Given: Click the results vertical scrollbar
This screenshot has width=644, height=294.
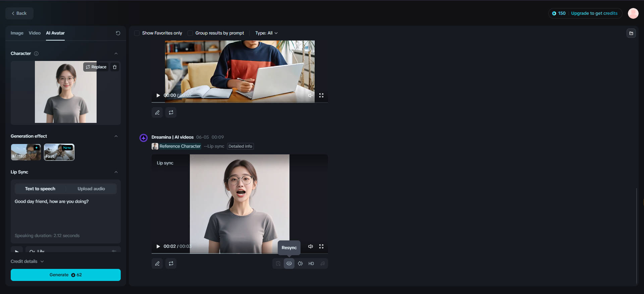Looking at the screenshot, I should [636, 236].
